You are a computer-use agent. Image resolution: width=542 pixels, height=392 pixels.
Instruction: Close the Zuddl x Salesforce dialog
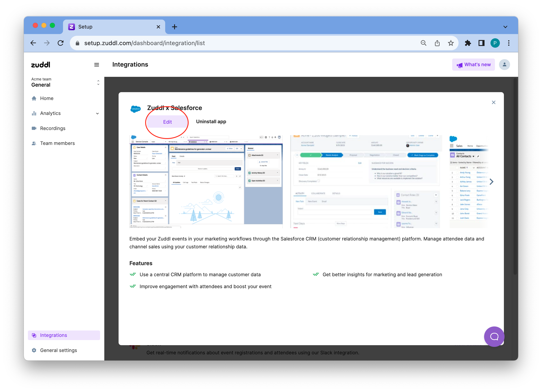[493, 103]
